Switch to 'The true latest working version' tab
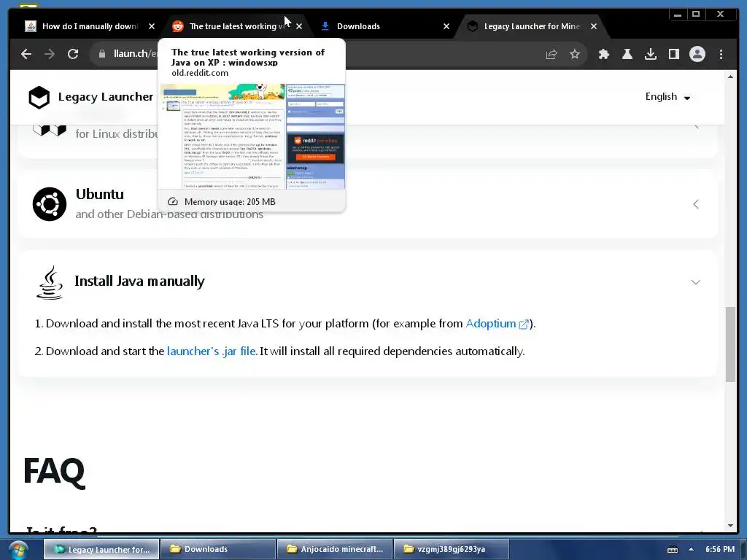The image size is (747, 560). click(237, 26)
